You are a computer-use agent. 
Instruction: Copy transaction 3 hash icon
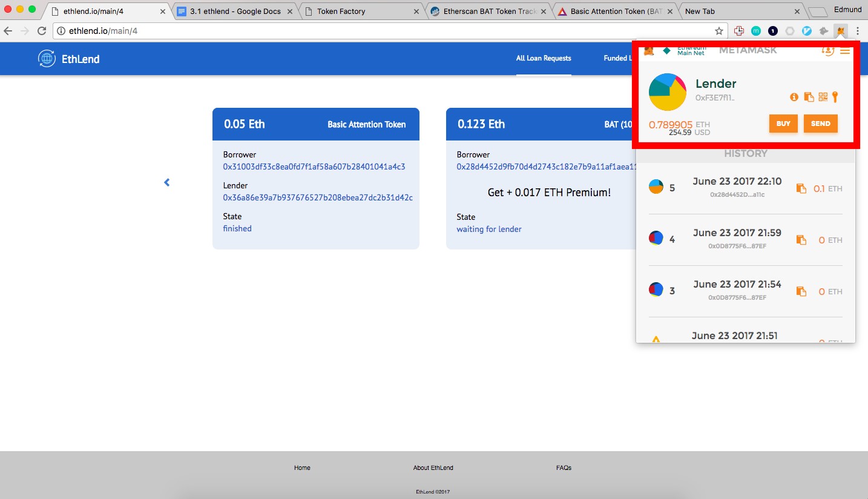point(801,291)
